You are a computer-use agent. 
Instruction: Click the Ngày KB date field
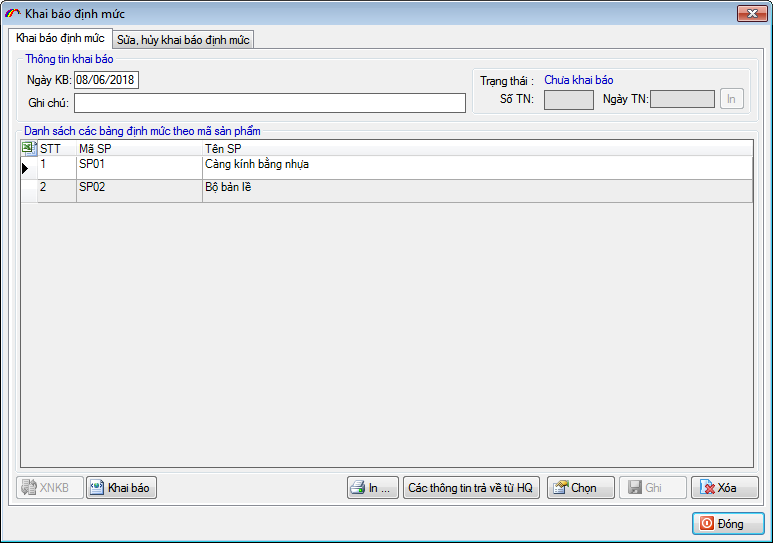106,80
